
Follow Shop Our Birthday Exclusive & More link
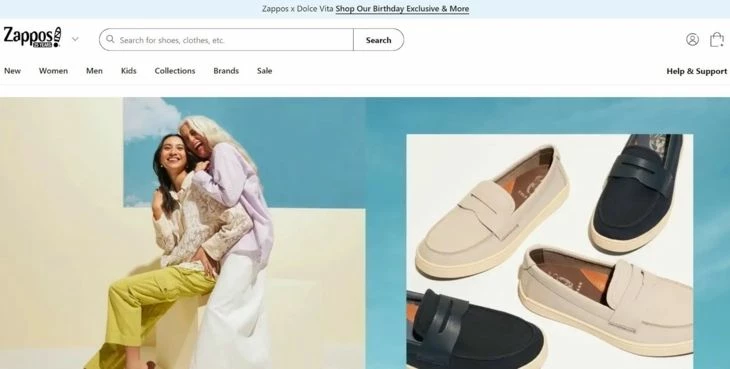pos(402,9)
